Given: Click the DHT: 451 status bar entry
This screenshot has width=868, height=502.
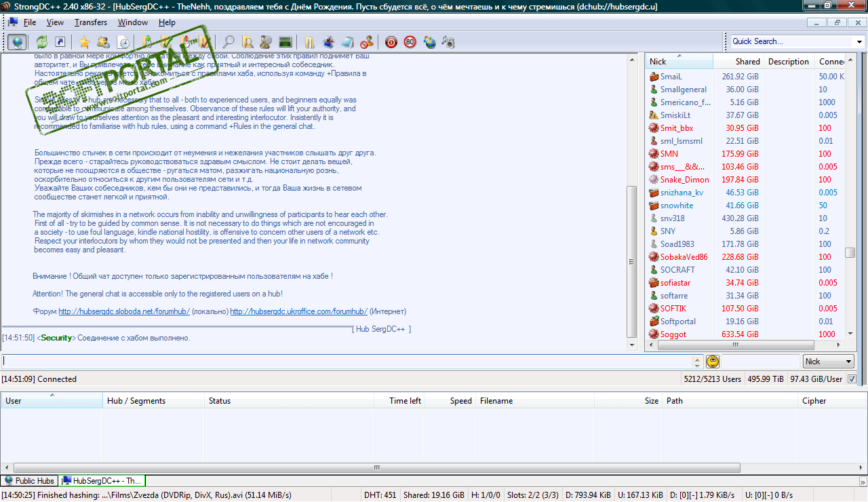Looking at the screenshot, I should [380, 495].
